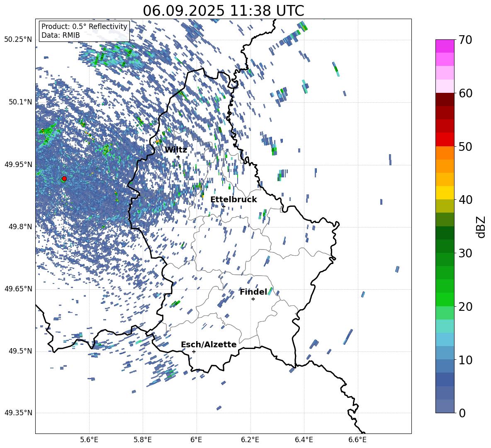Click the Wiltz station cross marker
Screen dimensions: 491x448
click(178, 157)
